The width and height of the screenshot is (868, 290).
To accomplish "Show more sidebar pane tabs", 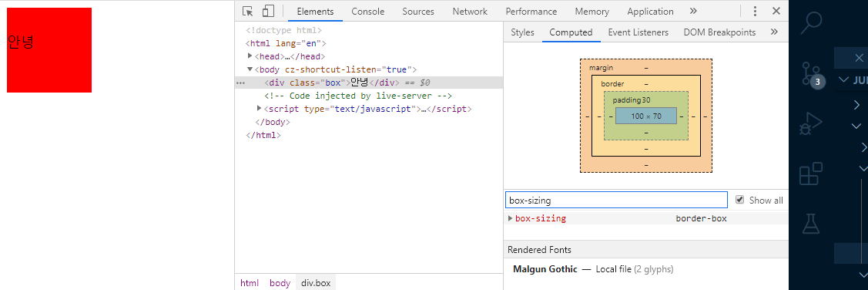I will click(775, 32).
